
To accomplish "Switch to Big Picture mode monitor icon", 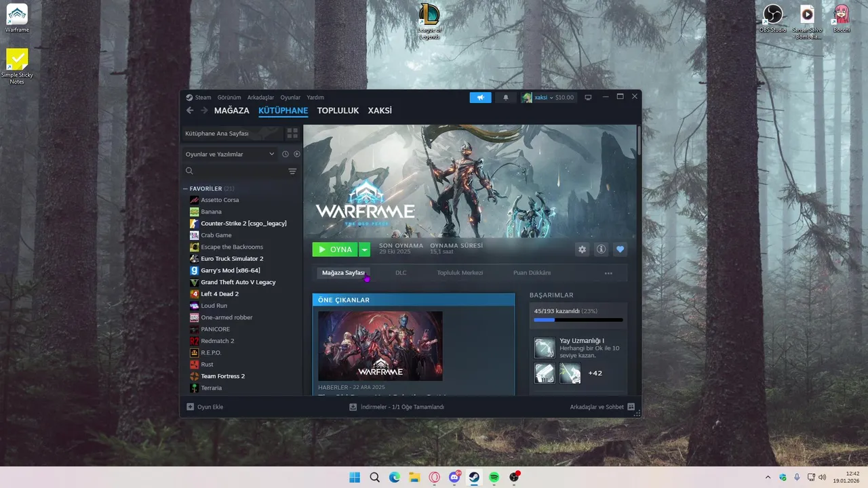I will click(588, 97).
